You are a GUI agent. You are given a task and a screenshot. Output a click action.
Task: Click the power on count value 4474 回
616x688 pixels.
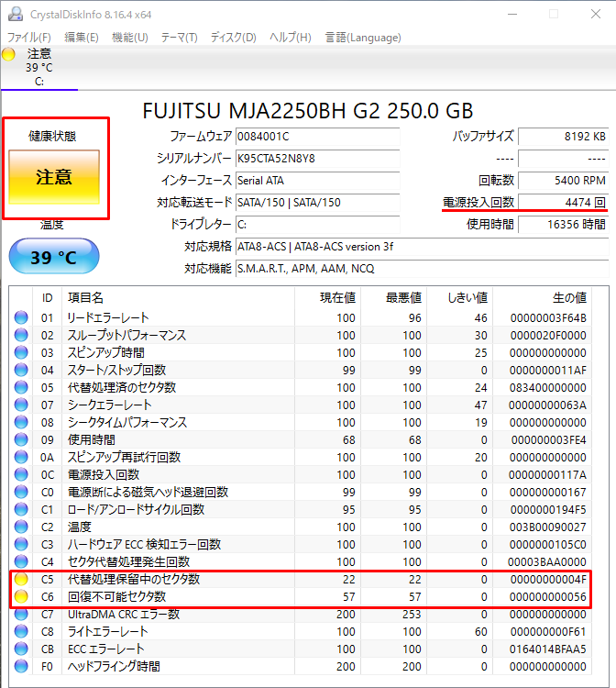click(563, 203)
